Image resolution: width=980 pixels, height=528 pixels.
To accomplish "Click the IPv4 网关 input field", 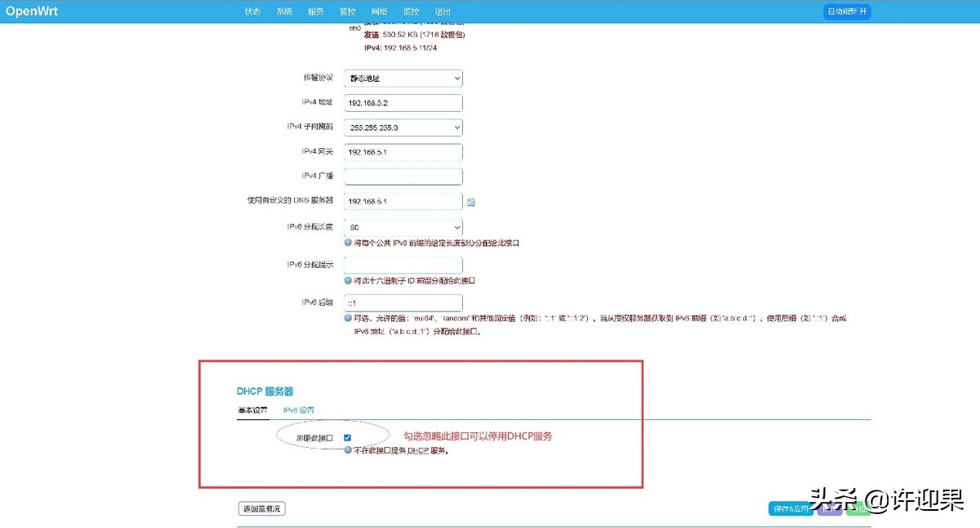I will pos(403,151).
